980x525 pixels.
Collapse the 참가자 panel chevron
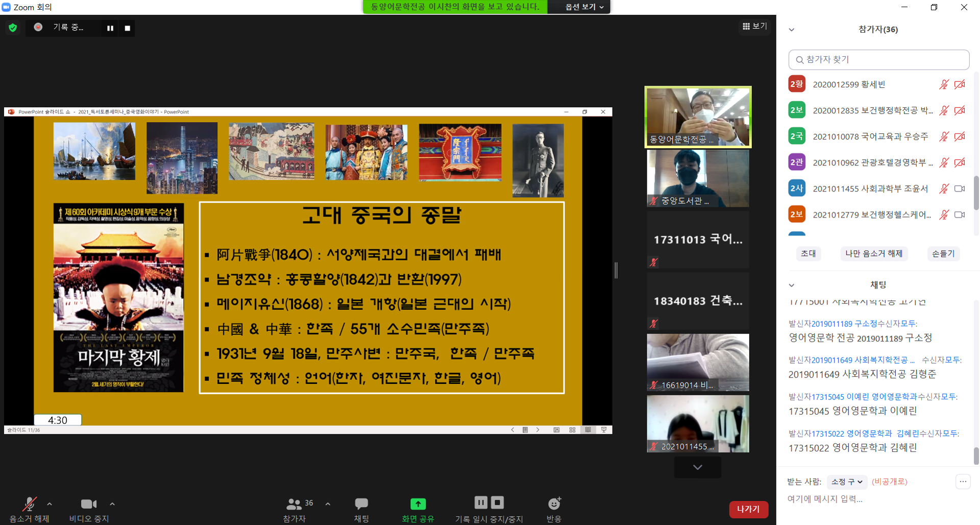click(x=792, y=30)
